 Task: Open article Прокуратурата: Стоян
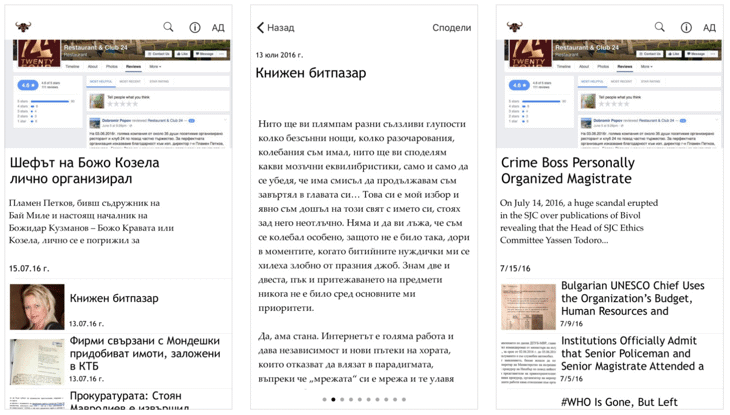pos(129,401)
